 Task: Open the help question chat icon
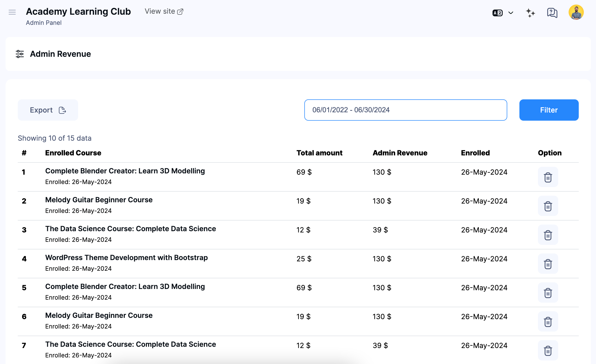552,13
